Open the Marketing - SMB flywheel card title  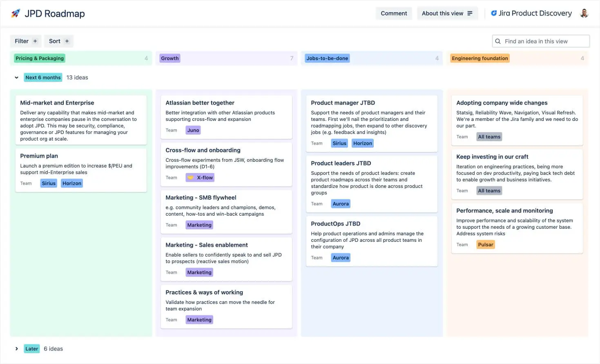[201, 198]
